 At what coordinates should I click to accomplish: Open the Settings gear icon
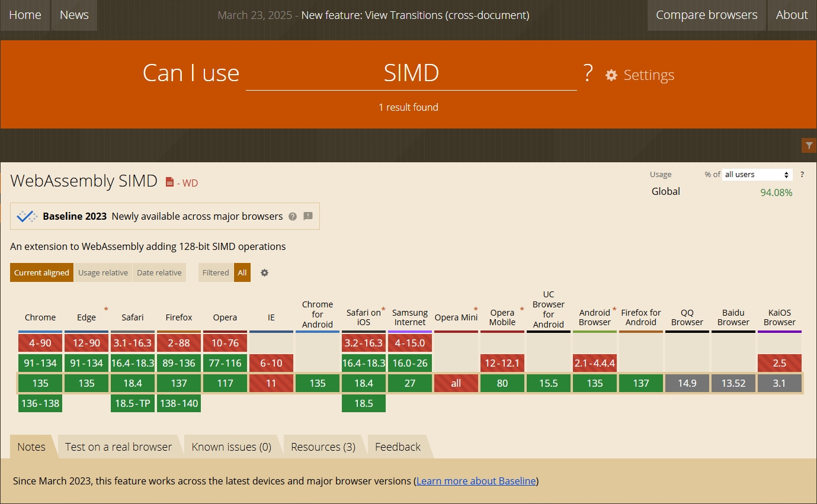pyautogui.click(x=611, y=75)
